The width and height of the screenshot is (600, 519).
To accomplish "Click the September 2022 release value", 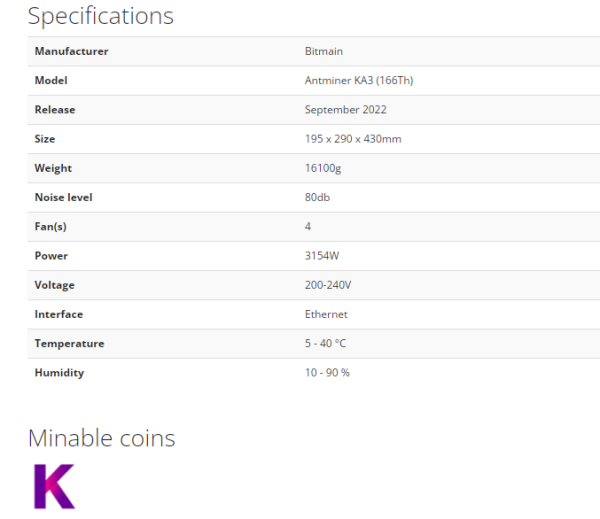I will click(346, 110).
